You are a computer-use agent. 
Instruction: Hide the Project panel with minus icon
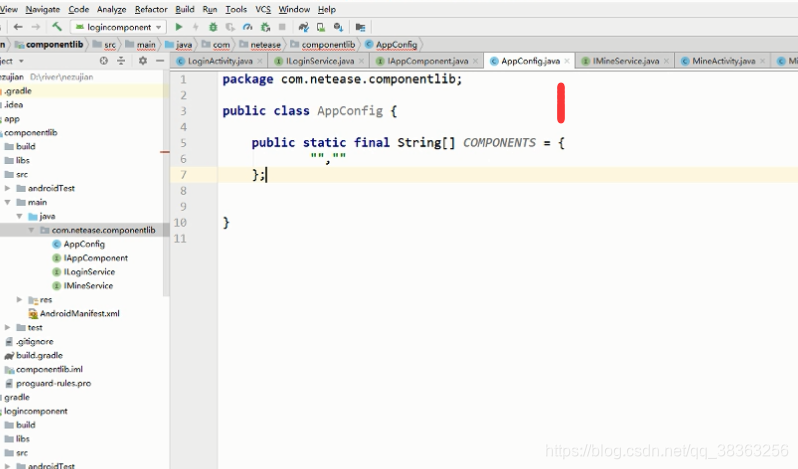tap(160, 61)
